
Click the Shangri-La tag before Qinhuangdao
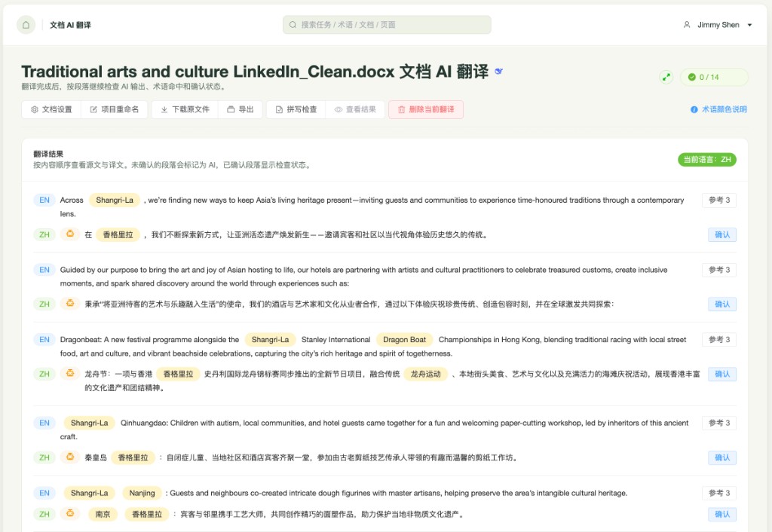click(90, 423)
